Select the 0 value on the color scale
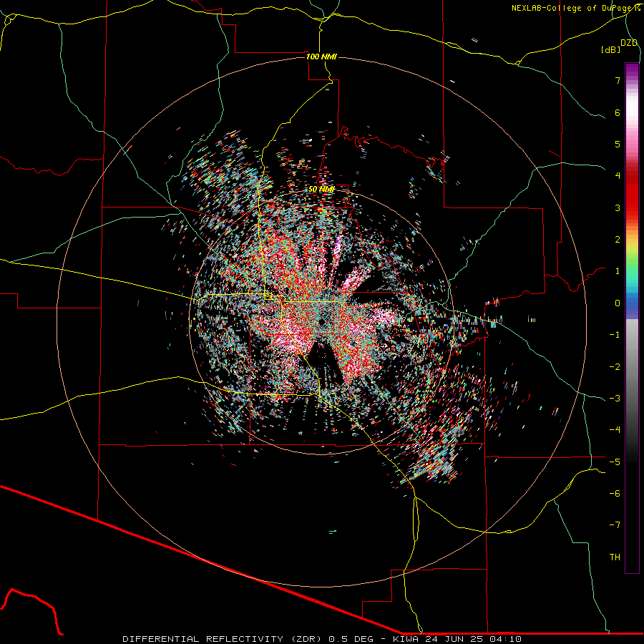 (x=618, y=303)
